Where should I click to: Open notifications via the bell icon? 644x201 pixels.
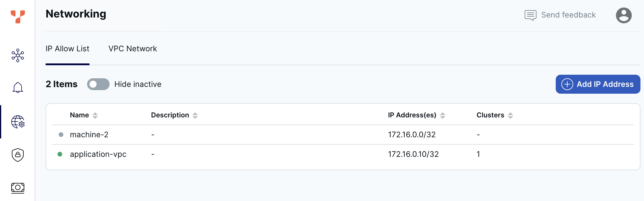pyautogui.click(x=18, y=87)
